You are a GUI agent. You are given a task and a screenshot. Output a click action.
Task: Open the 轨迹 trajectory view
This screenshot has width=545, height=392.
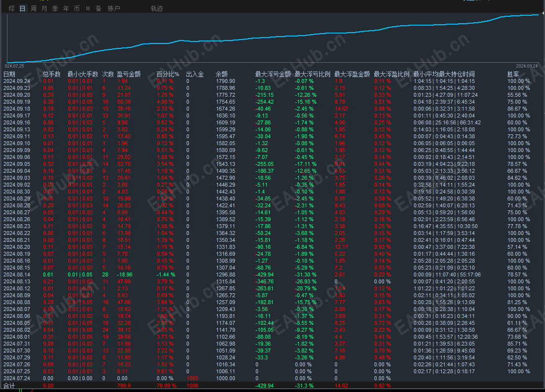coord(157,8)
